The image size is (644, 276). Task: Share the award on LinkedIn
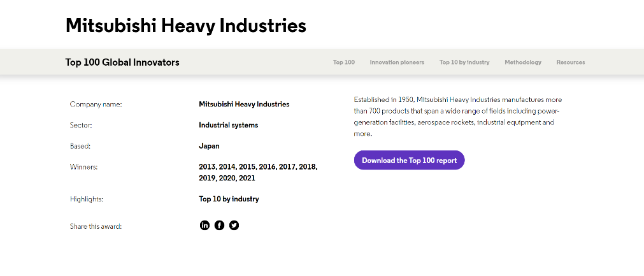click(x=204, y=225)
